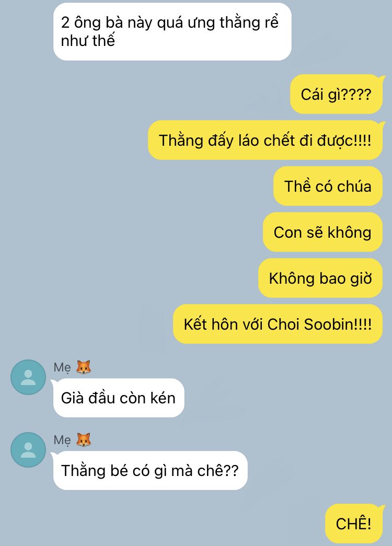This screenshot has height=546, width=392.
Task: Select the 'Không bao giờ' message
Action: [320, 278]
